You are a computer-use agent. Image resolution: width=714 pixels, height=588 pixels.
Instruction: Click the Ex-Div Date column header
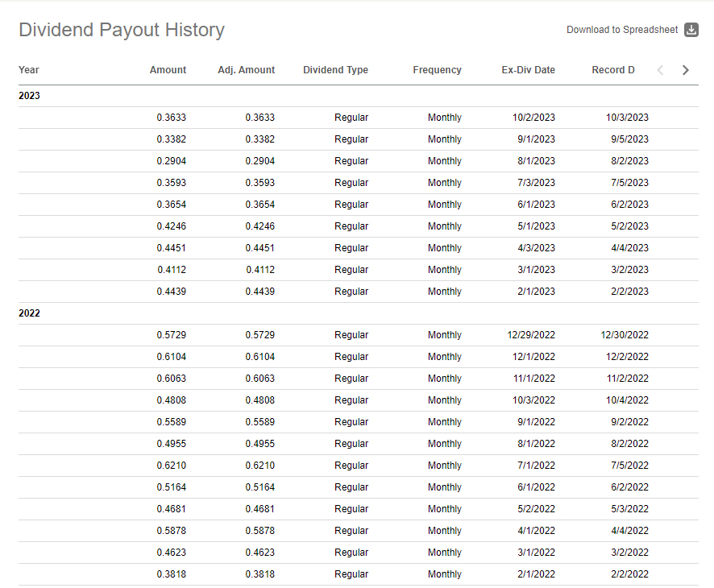(x=528, y=70)
